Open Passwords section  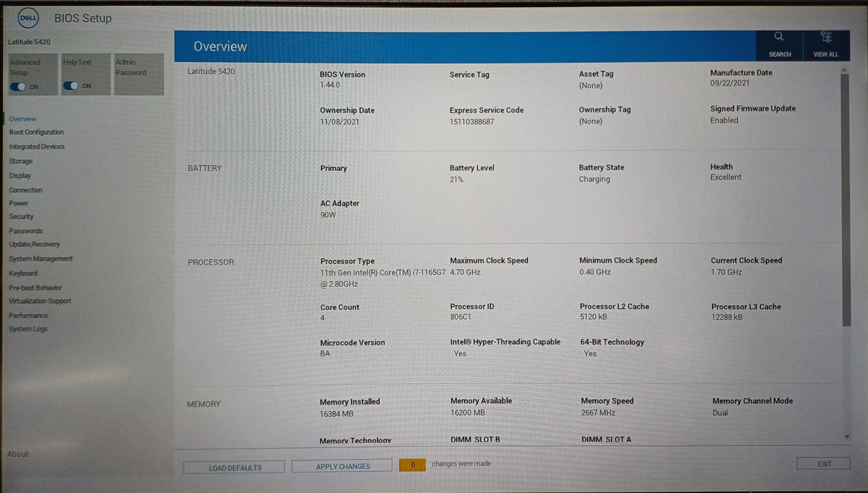coord(25,231)
